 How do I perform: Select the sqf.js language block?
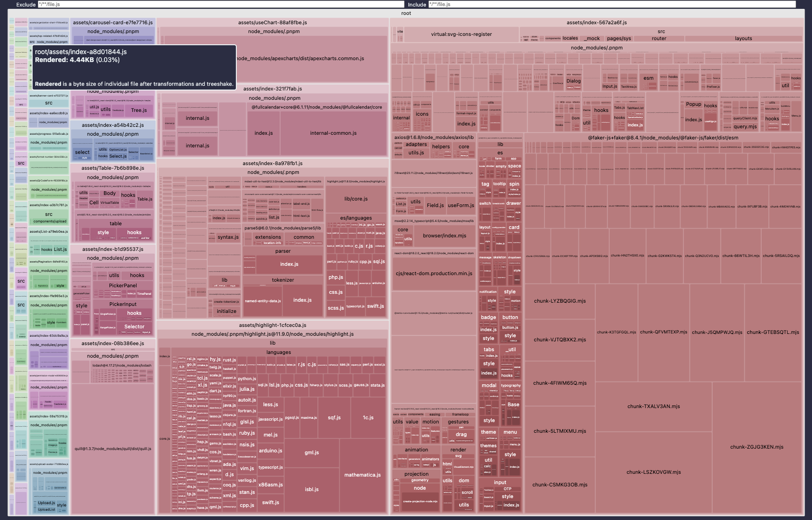[334, 417]
